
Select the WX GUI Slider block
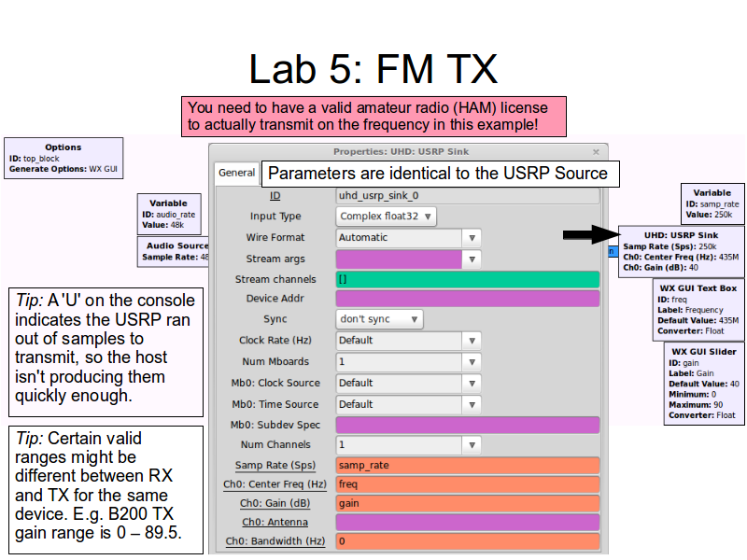(x=704, y=385)
